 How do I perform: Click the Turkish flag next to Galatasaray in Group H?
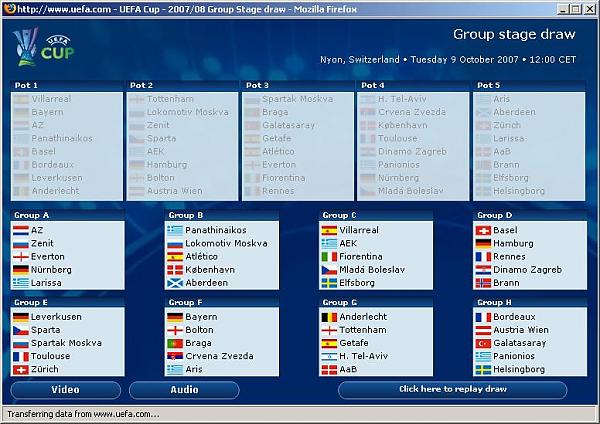(485, 343)
